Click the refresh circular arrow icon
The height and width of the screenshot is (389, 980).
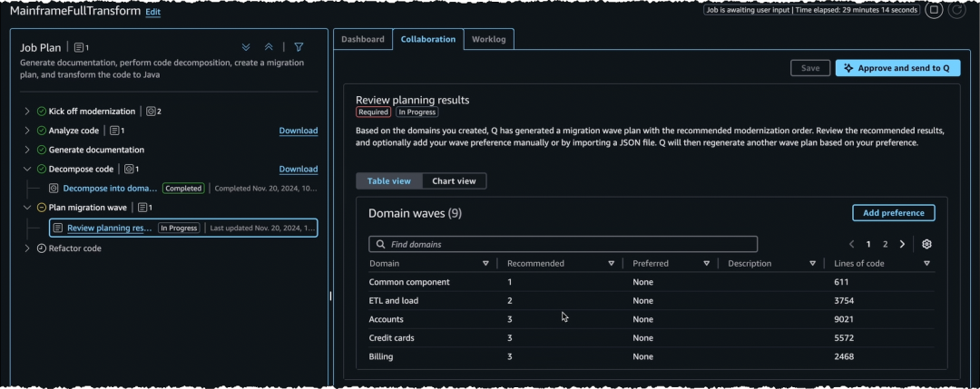click(x=956, y=10)
